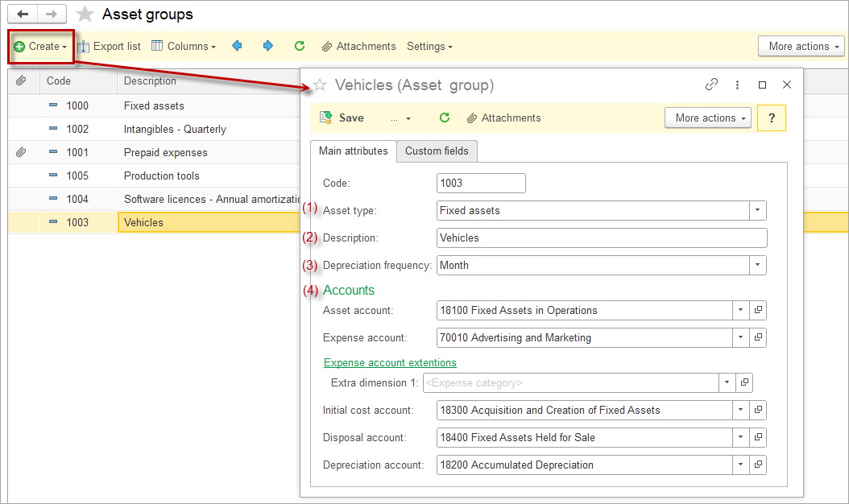Click the blue right arrow toolbar icon
This screenshot has height=504, width=849.
tap(268, 46)
